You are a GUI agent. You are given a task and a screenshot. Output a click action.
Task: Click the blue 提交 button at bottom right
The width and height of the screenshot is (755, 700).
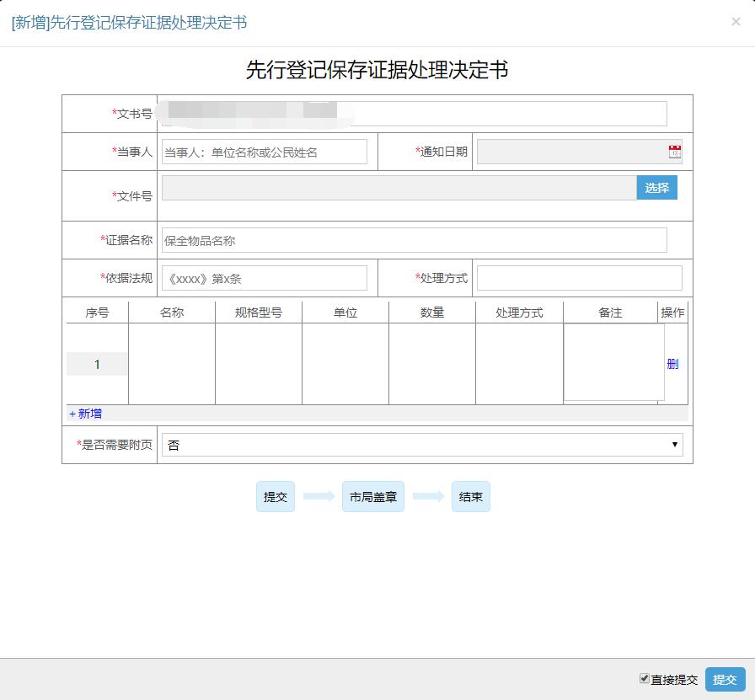coord(726,679)
